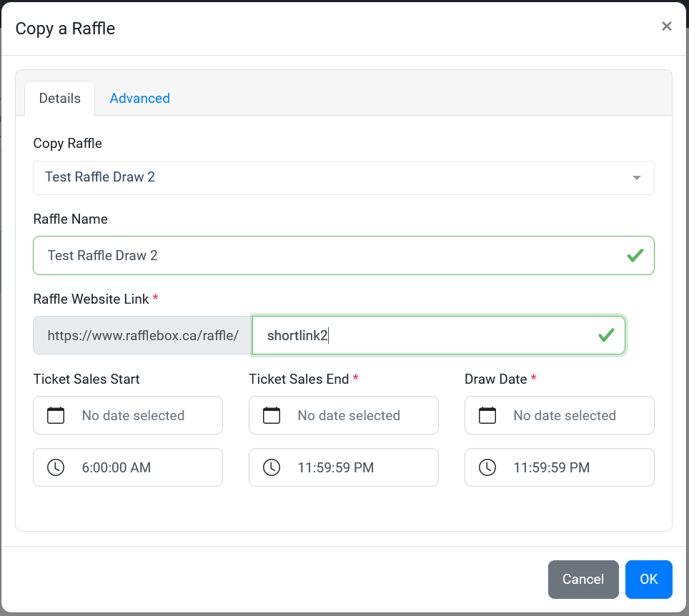Image resolution: width=689 pixels, height=616 pixels.
Task: Click the Ticket Sales Start calendar icon
Action: point(56,415)
